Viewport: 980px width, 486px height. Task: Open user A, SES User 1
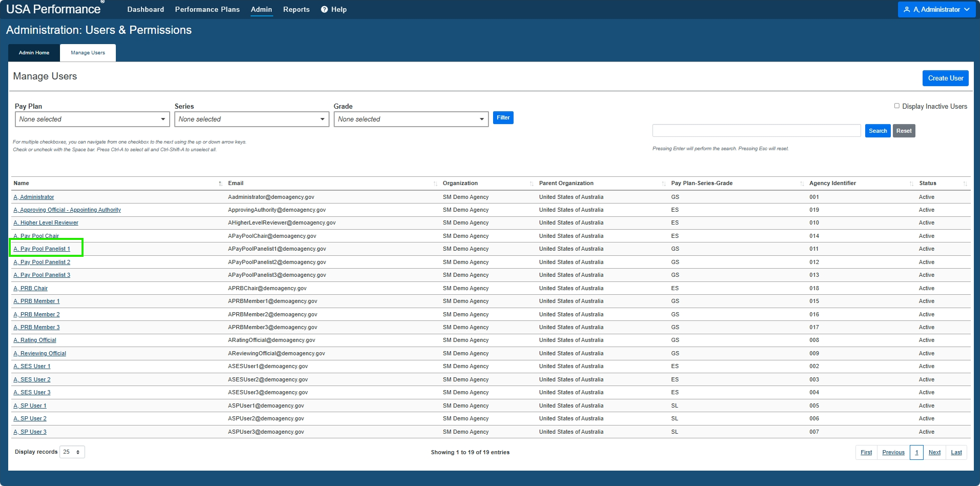pos(32,366)
